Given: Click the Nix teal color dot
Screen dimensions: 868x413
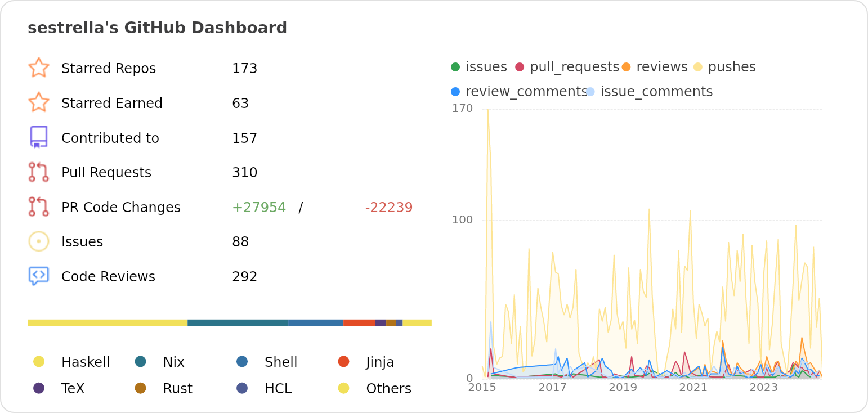Looking at the screenshot, I should [141, 362].
